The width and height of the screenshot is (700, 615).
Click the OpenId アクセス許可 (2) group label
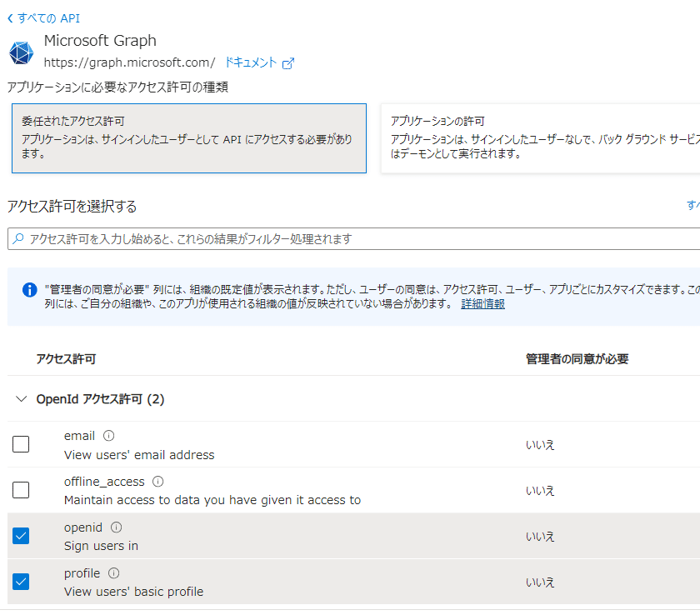101,399
